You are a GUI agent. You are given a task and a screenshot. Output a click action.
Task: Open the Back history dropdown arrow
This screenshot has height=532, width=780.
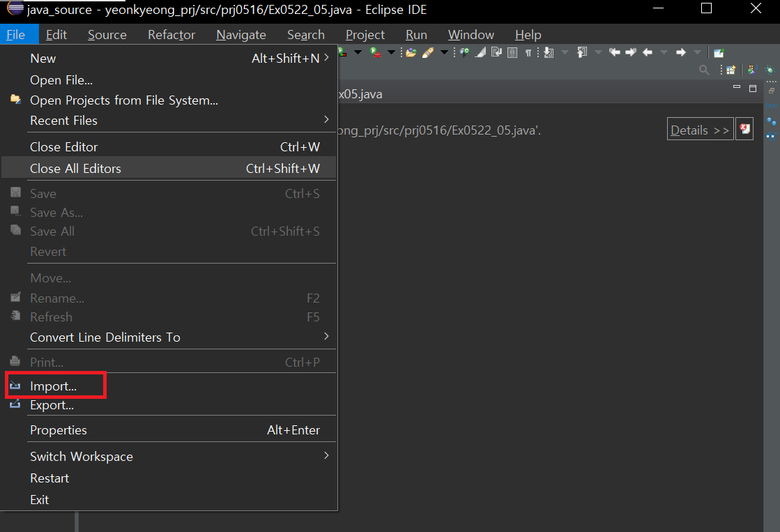tap(664, 52)
